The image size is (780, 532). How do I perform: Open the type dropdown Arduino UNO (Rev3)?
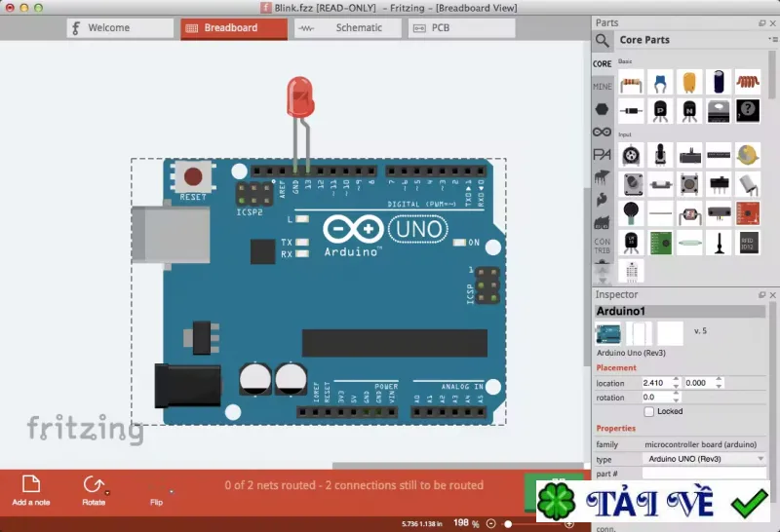pyautogui.click(x=704, y=459)
